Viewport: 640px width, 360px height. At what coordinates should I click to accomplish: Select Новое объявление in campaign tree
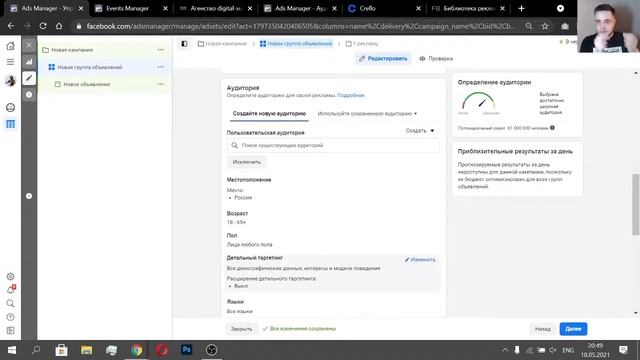click(87, 84)
